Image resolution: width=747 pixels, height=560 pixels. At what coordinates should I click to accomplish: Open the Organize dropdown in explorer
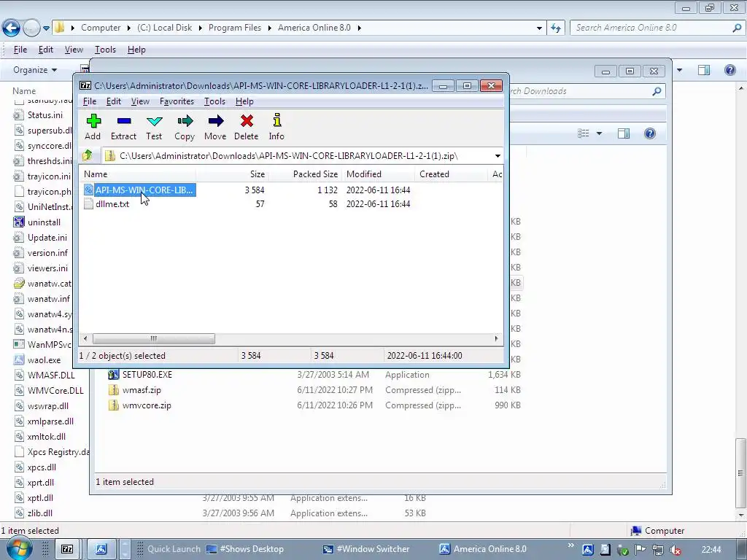click(35, 70)
